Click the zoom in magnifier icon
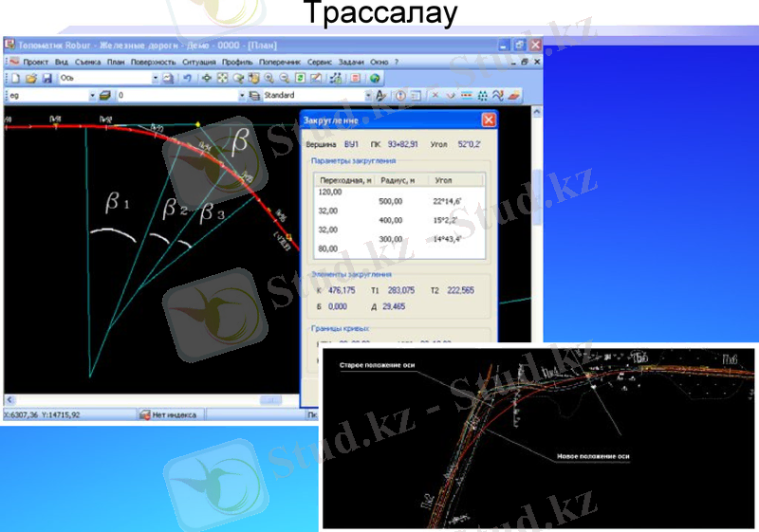This screenshot has width=759, height=532. point(268,78)
